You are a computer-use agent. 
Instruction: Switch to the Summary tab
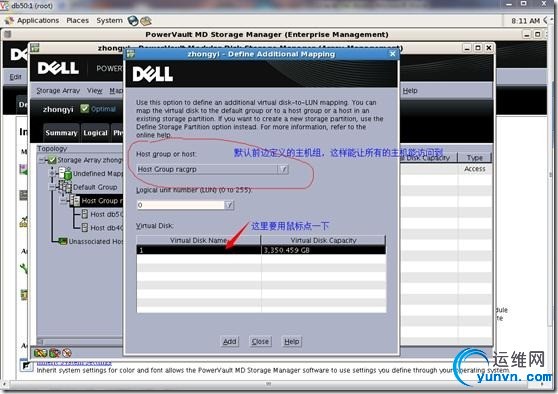click(x=61, y=133)
